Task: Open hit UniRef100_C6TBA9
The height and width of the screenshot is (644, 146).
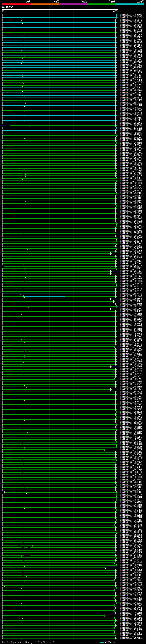Action: pyautogui.click(x=131, y=22)
